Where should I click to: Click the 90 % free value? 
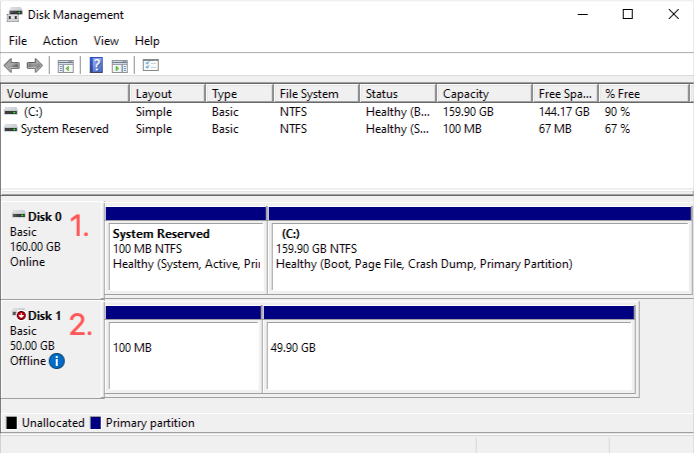click(617, 112)
